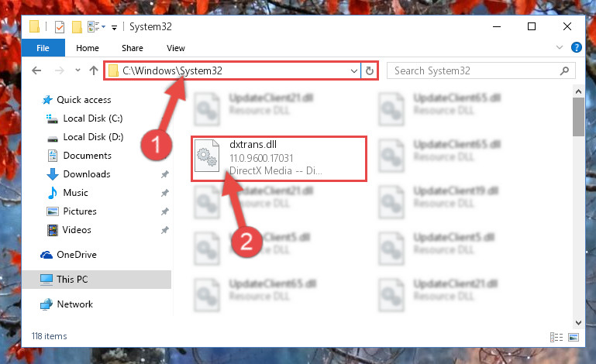Viewport: 596px width, 364px height.
Task: Go up one folder level
Action: [94, 70]
